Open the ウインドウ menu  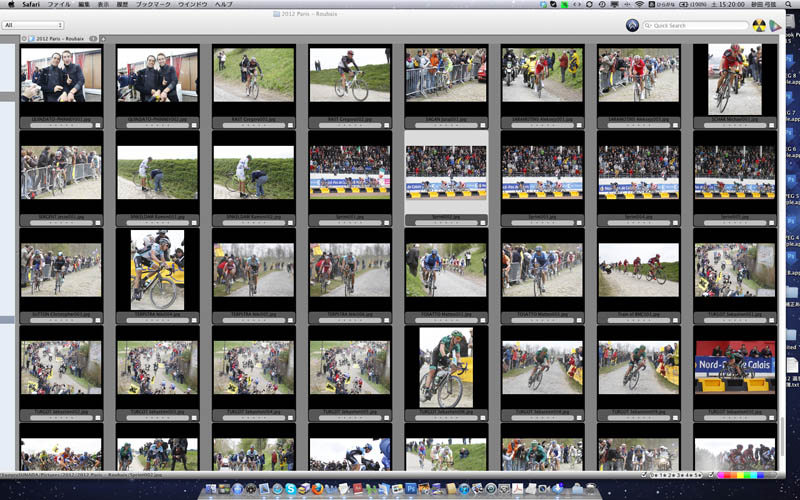(192, 4)
